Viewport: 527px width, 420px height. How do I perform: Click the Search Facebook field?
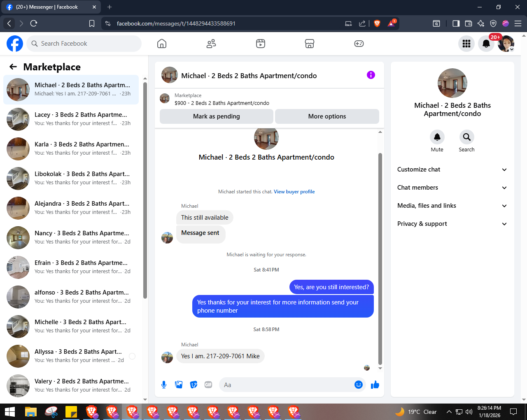[x=84, y=44]
